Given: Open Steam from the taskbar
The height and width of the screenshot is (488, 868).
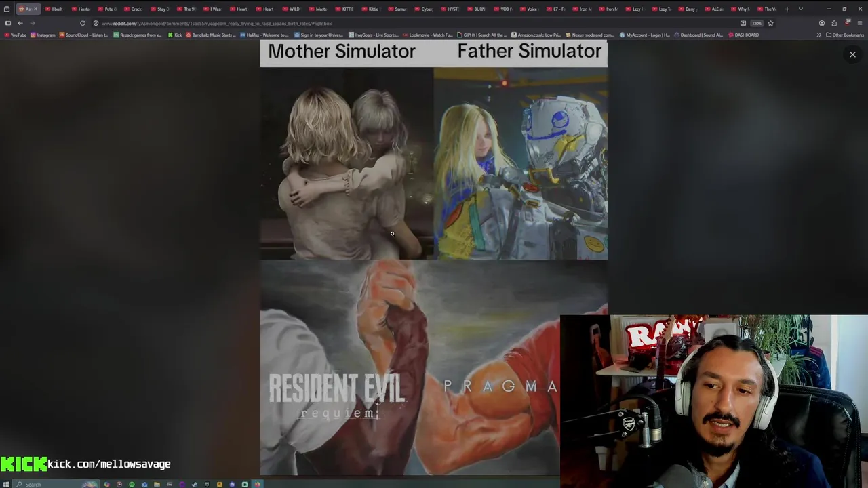Looking at the screenshot, I should [x=195, y=484].
